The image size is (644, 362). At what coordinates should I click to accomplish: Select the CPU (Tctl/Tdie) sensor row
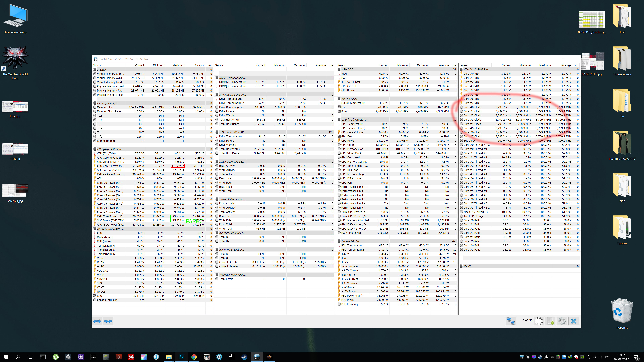click(106, 153)
